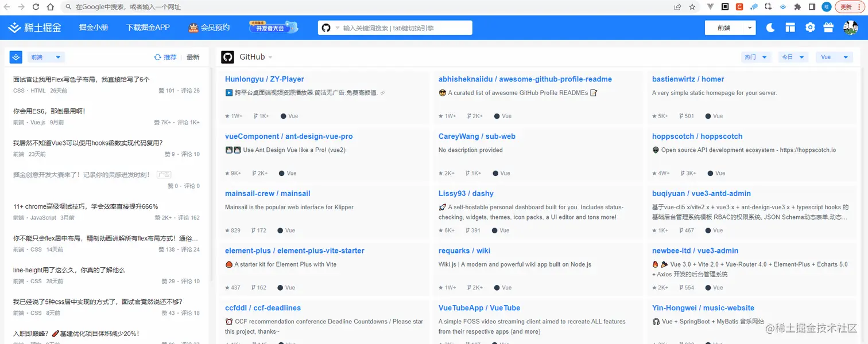Click the blue Juejin icon in left panel
The height and width of the screenshot is (344, 868).
[x=16, y=57]
